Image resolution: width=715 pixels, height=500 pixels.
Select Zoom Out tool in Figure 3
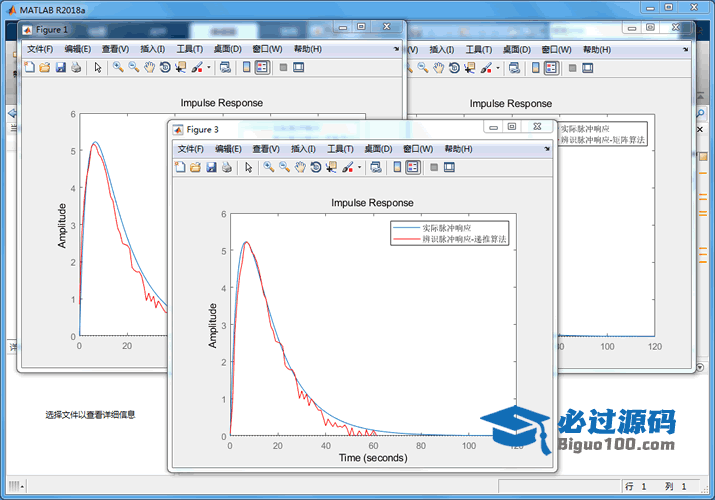285,167
